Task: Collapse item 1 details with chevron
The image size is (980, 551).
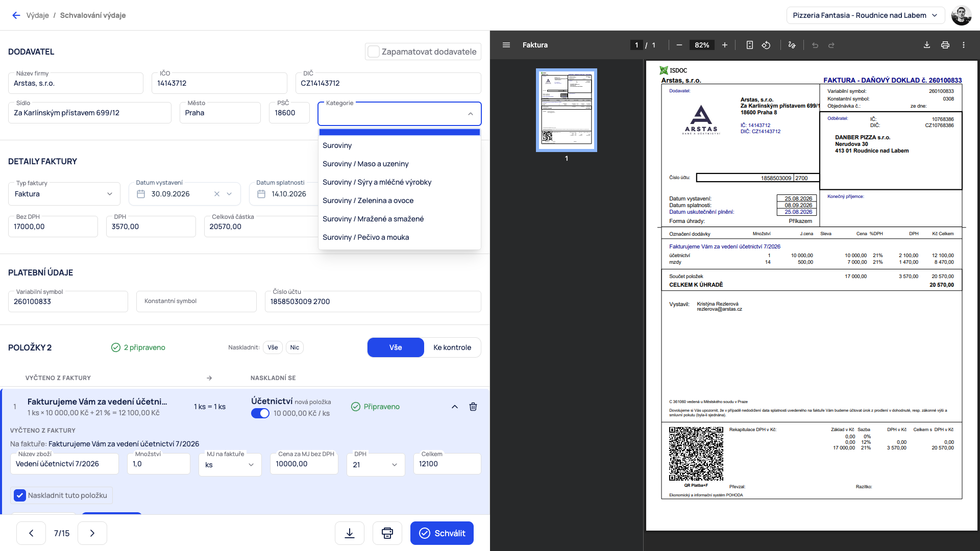Action: click(x=455, y=407)
